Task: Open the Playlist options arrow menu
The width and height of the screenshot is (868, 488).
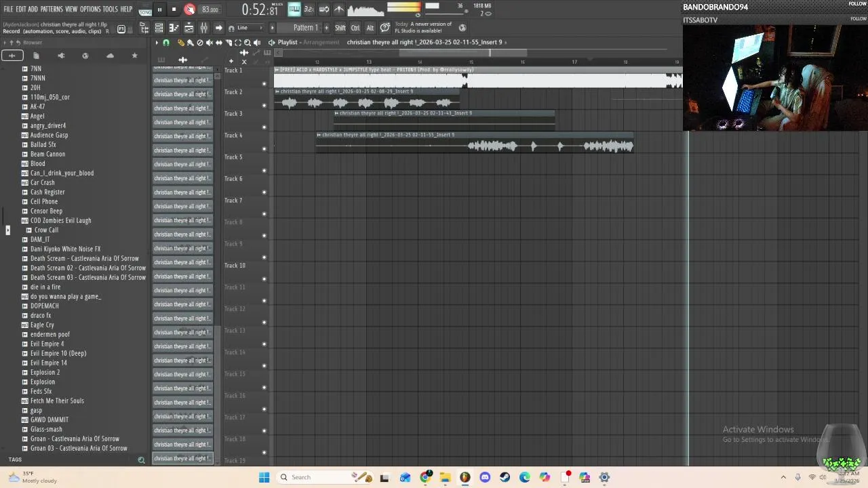Action: [x=157, y=43]
